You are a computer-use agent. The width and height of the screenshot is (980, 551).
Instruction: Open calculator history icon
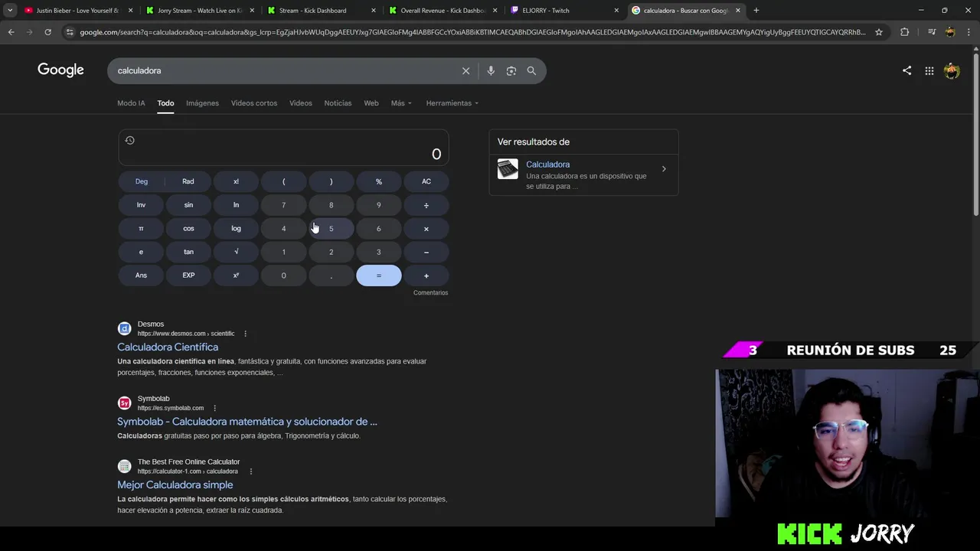tap(129, 140)
